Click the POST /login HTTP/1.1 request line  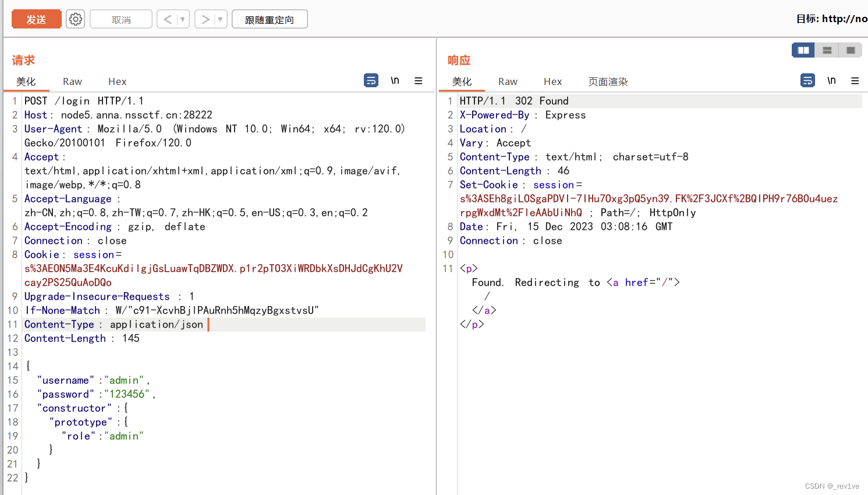click(x=84, y=101)
